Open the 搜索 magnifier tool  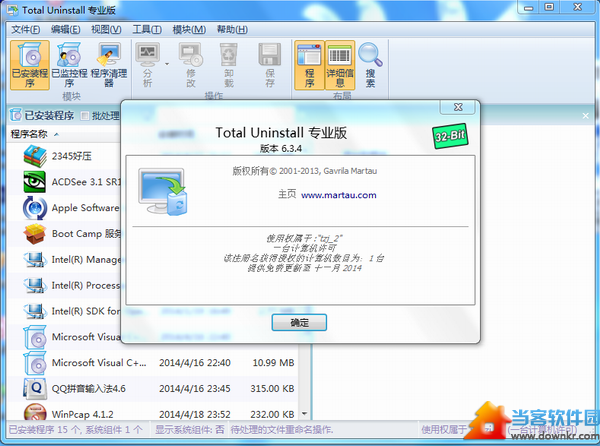click(370, 65)
